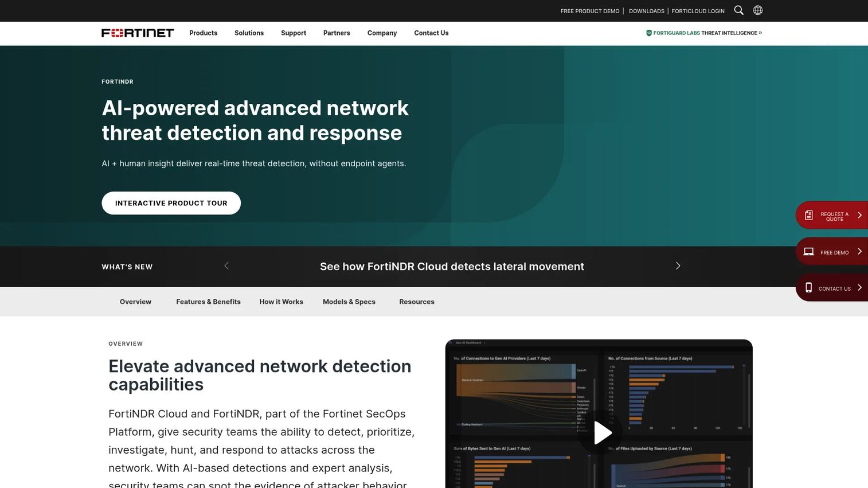Open the globe language selector
Screen dimensions: 868x488
coord(758,10)
